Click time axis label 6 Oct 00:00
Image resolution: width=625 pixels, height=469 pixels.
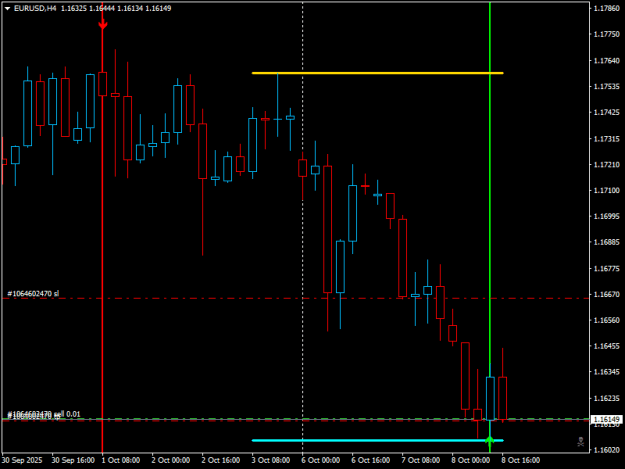point(321,460)
